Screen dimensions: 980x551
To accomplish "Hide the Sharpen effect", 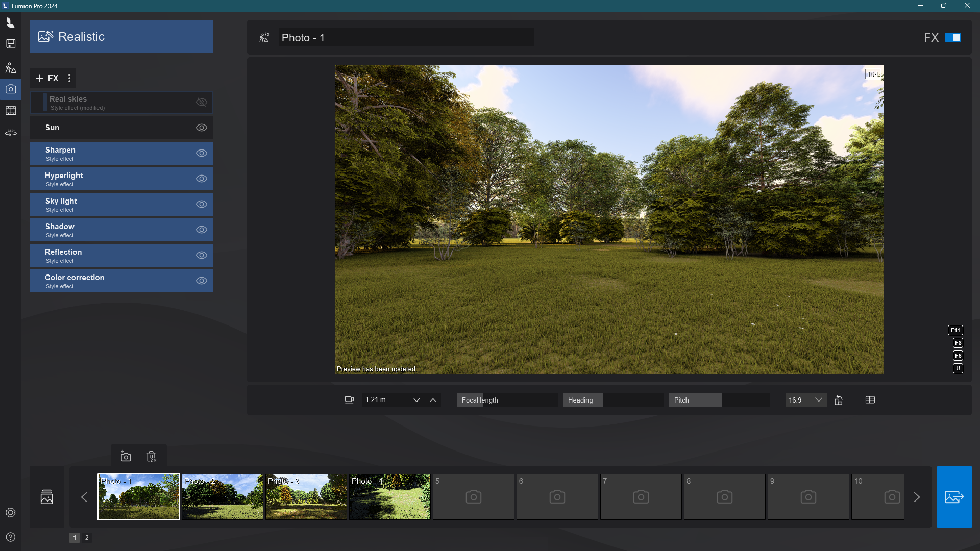I will point(202,153).
